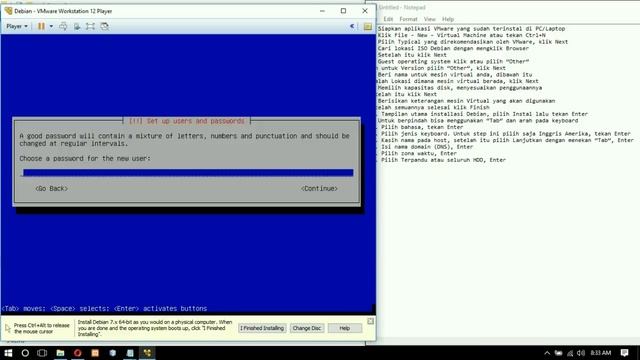Open the Help menu in Notepad
Screen dimensions: 640x360
coord(448,19)
